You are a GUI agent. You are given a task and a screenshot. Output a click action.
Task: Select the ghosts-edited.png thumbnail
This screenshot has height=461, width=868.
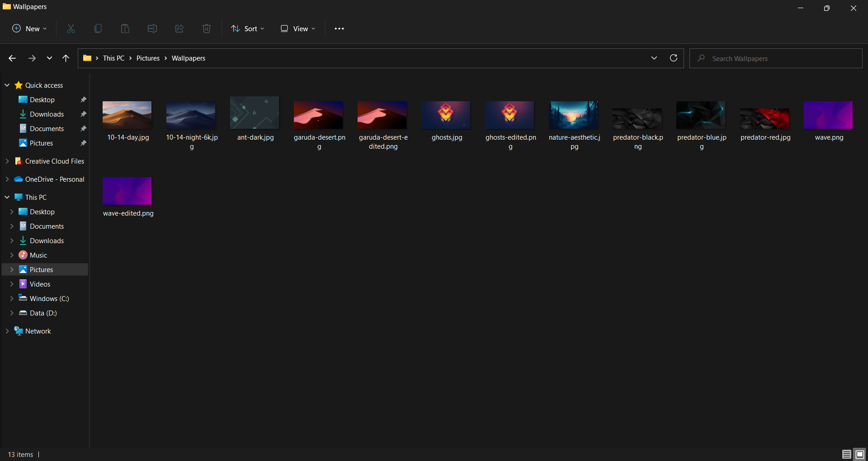coord(509,115)
